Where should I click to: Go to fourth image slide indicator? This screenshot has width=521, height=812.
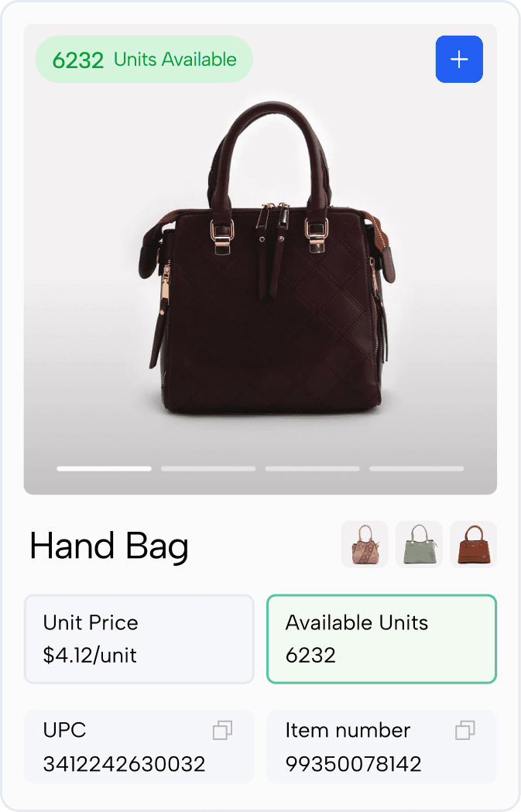coord(416,468)
